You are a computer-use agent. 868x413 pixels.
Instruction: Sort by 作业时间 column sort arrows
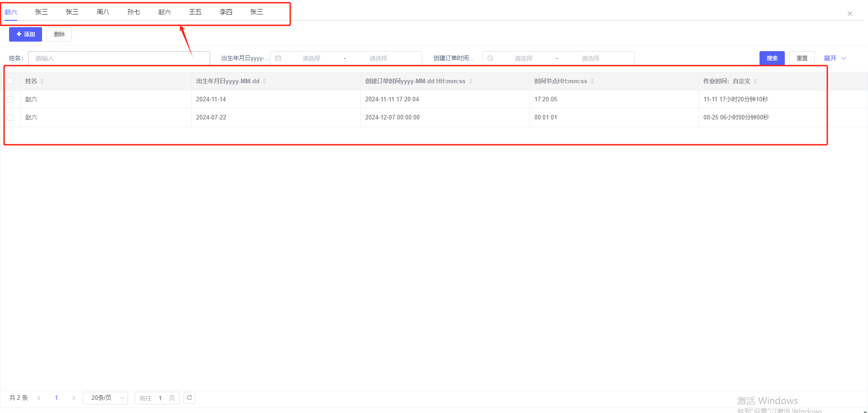(755, 81)
